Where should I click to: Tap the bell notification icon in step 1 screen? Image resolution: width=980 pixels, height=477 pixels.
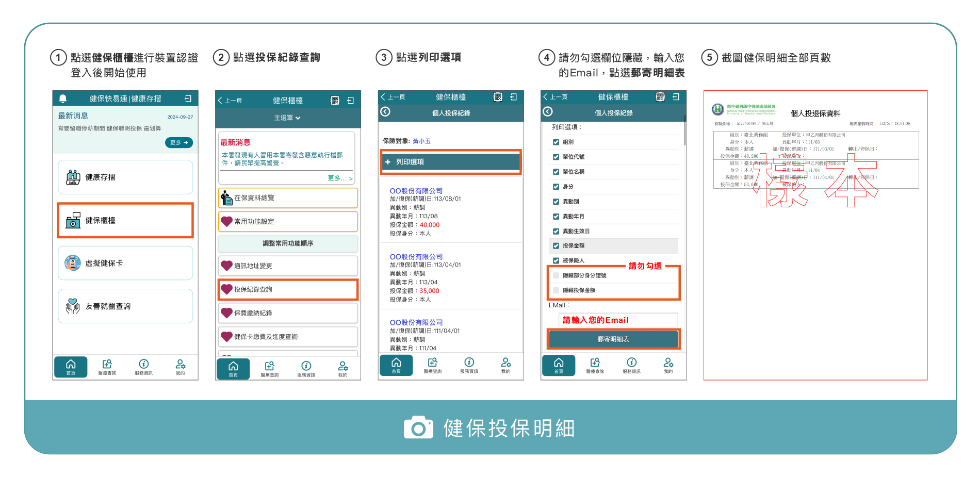tap(63, 98)
